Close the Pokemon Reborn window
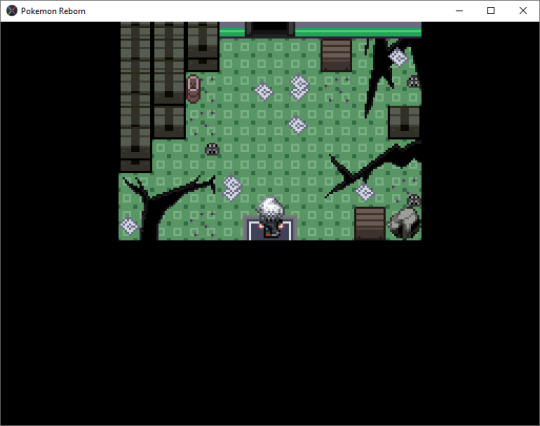 (x=523, y=11)
